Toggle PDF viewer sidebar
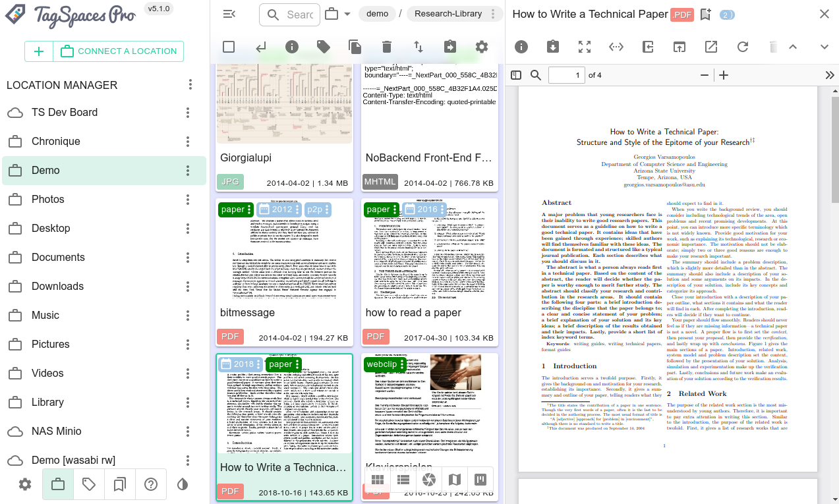This screenshot has height=504, width=839. (x=516, y=75)
